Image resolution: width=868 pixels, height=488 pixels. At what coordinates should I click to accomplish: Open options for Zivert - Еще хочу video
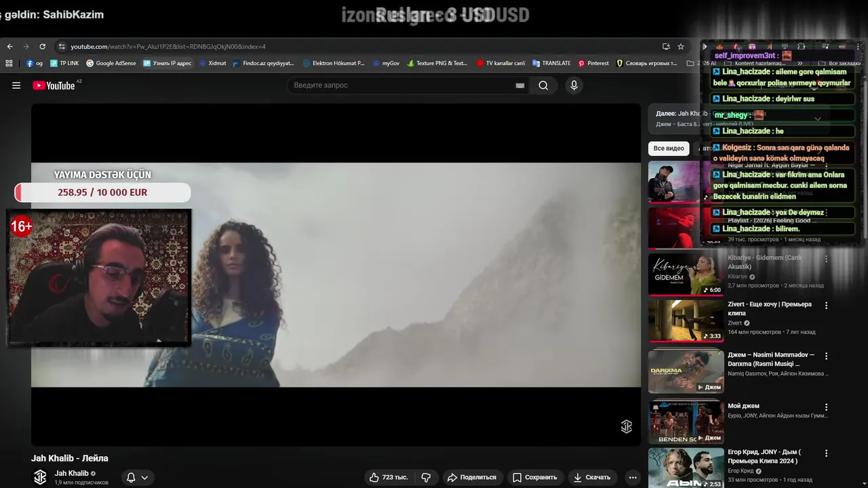tap(826, 306)
